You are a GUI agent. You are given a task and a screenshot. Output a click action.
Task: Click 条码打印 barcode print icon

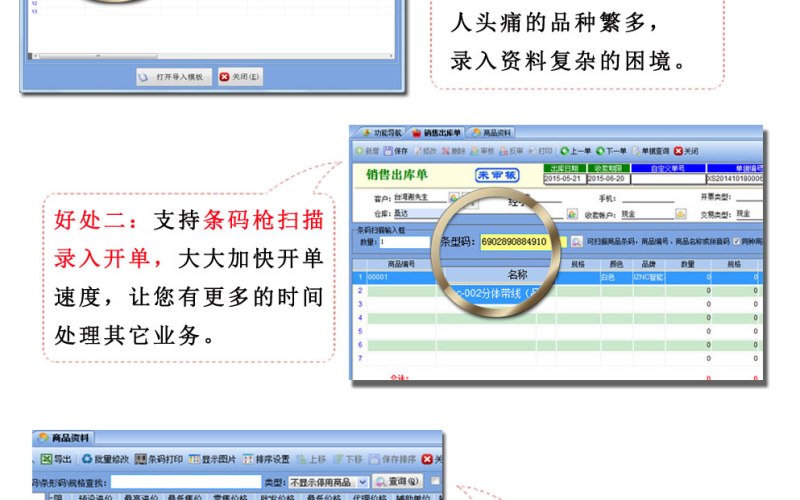(x=159, y=459)
